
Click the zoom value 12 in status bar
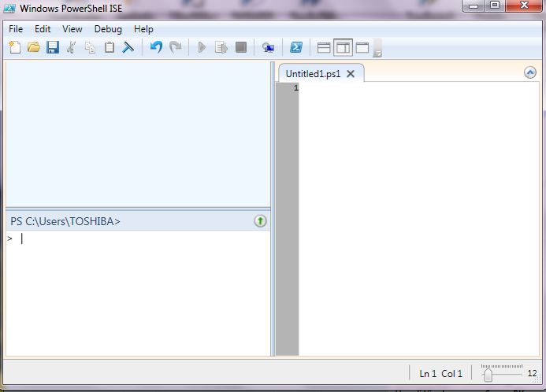[x=532, y=374]
